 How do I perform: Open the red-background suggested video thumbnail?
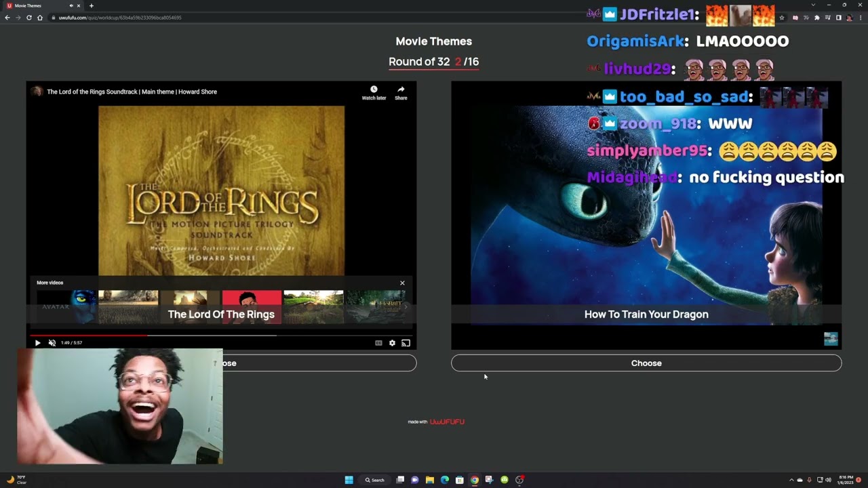252,306
